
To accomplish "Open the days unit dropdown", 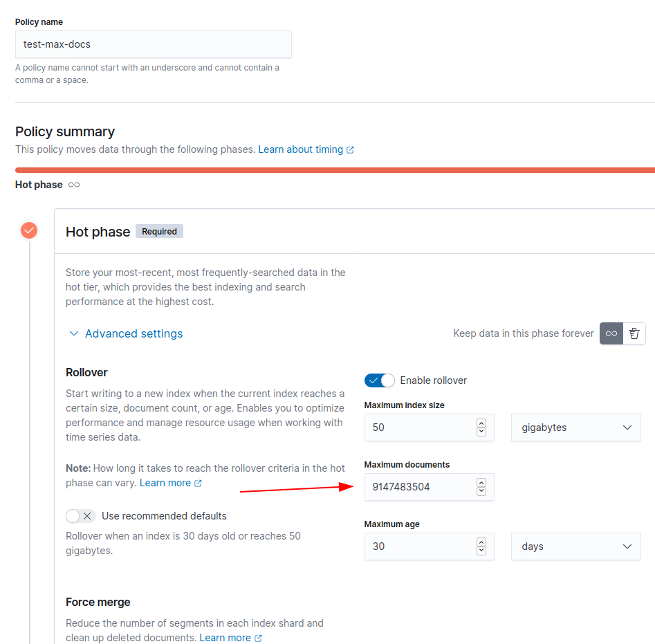I will [575, 546].
